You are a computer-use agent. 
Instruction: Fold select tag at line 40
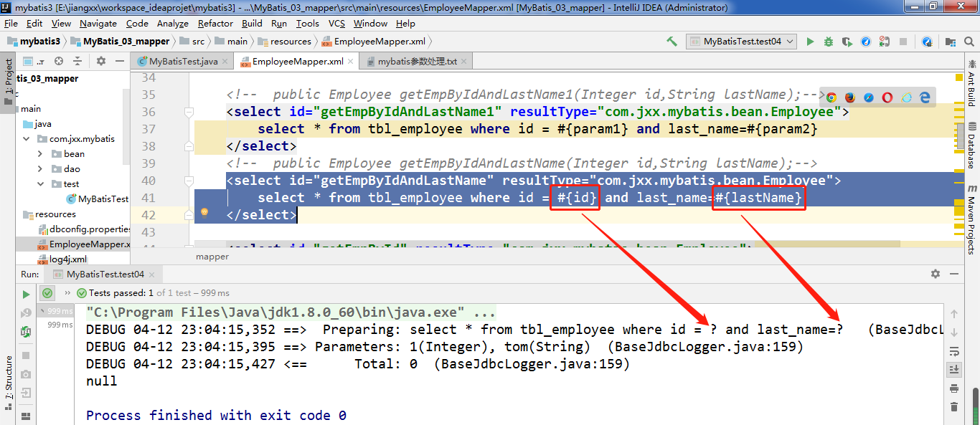[x=189, y=181]
